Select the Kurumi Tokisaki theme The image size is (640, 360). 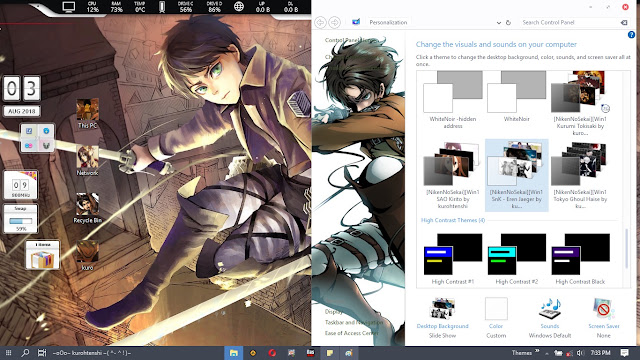coord(580,103)
